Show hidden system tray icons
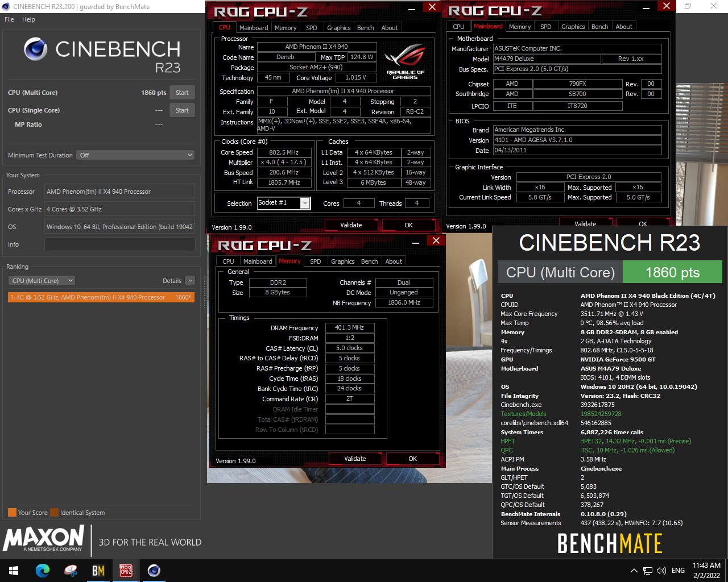728x582 pixels. (x=634, y=571)
